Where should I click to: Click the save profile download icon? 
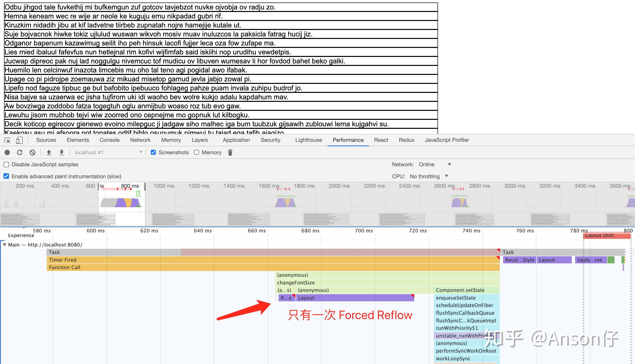[x=61, y=152]
